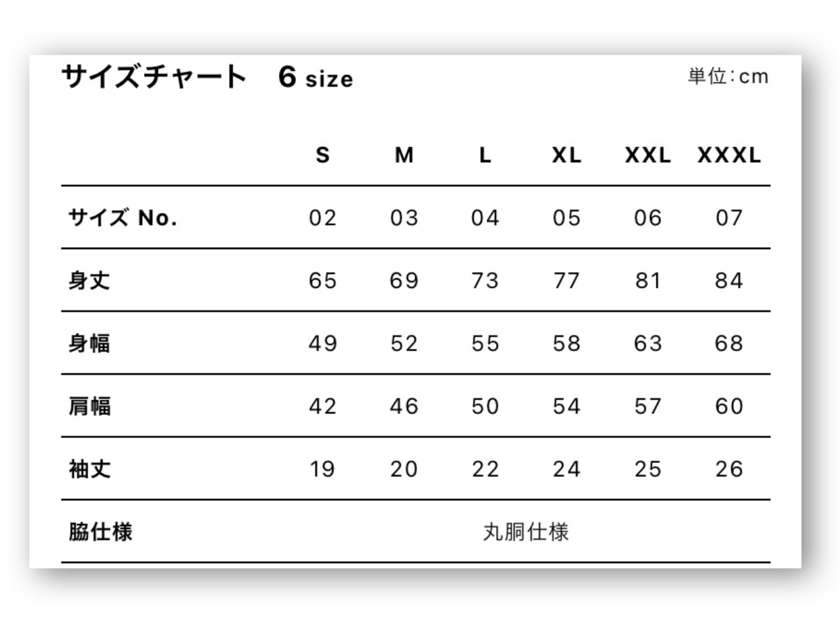
Task: Click the 肩幅 row label
Action: pos(89,406)
